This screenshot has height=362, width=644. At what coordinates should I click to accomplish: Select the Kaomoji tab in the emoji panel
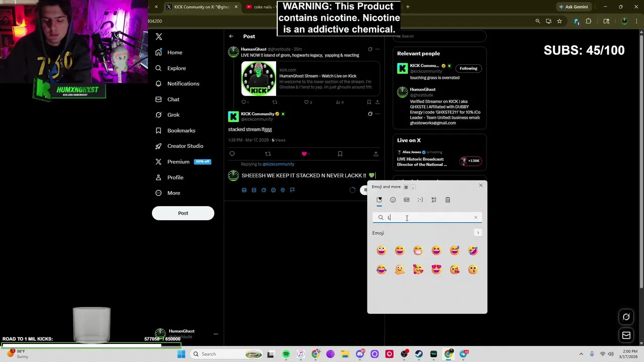(420, 200)
